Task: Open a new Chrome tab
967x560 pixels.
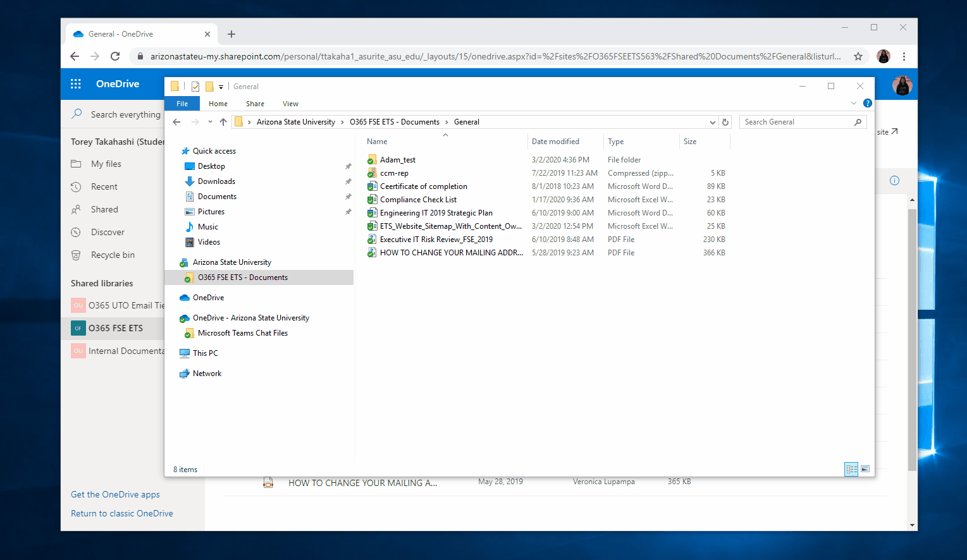Action: tap(231, 34)
